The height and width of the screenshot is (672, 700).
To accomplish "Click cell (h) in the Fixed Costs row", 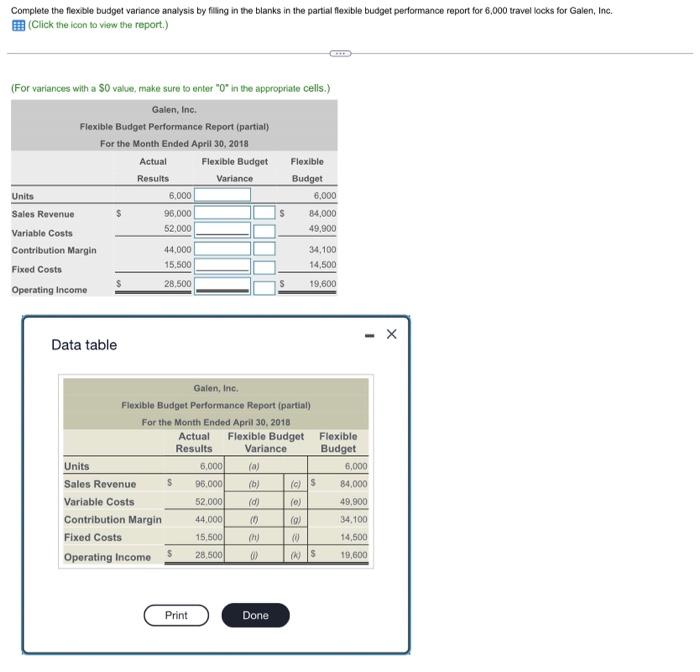I will [x=254, y=537].
